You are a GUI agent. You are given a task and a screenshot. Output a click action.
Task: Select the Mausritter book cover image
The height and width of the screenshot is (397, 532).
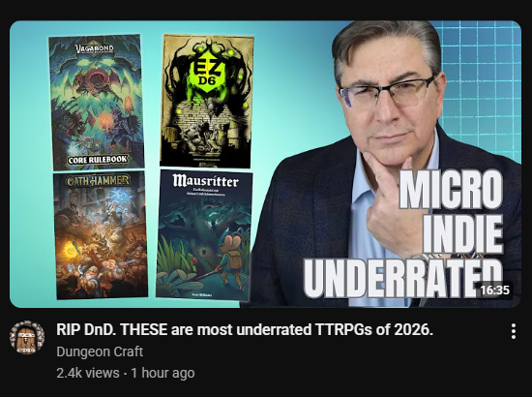(204, 235)
